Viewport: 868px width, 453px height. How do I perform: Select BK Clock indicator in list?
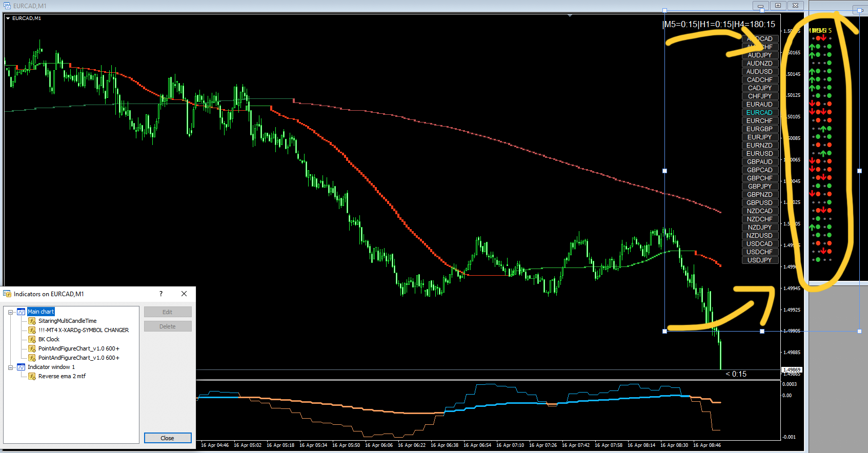pyautogui.click(x=49, y=339)
